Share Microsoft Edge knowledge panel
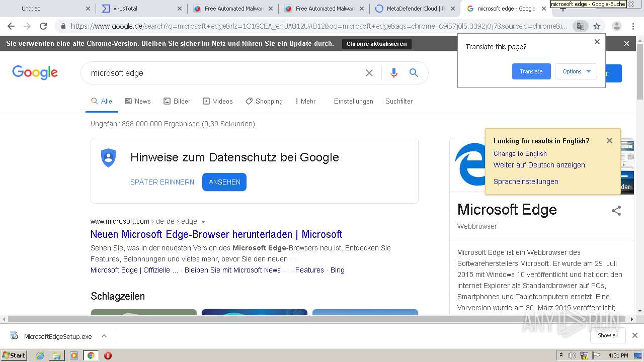The height and width of the screenshot is (362, 644). [x=616, y=211]
